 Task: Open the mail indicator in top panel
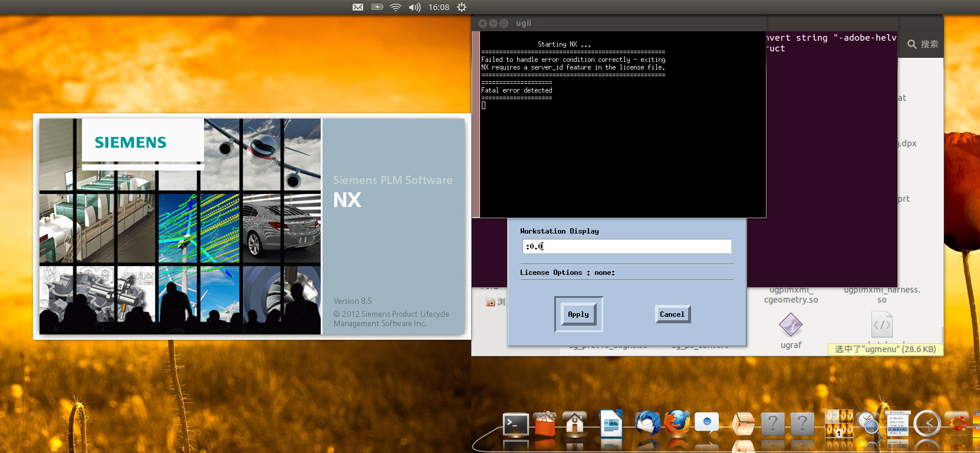[358, 7]
